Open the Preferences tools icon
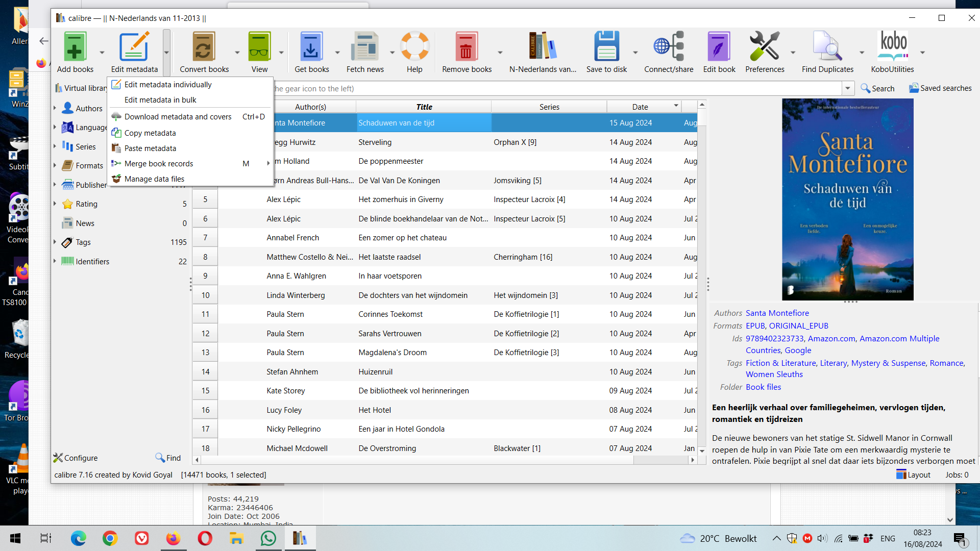The height and width of the screenshot is (551, 980). coord(764,47)
